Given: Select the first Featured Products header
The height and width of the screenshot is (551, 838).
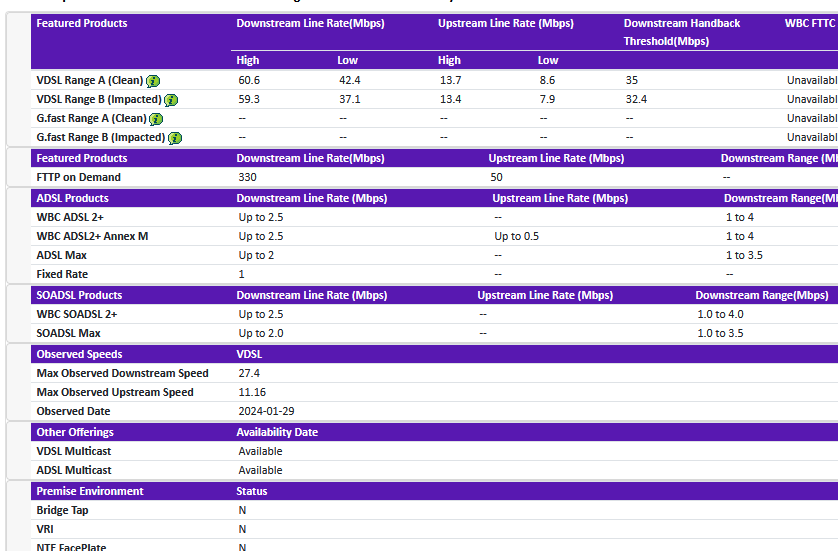Looking at the screenshot, I should (x=82, y=23).
